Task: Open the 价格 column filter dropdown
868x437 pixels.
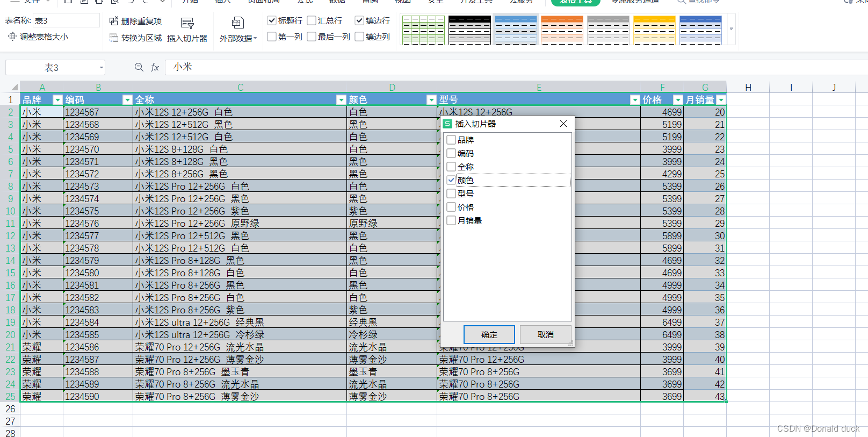Action: tap(678, 99)
